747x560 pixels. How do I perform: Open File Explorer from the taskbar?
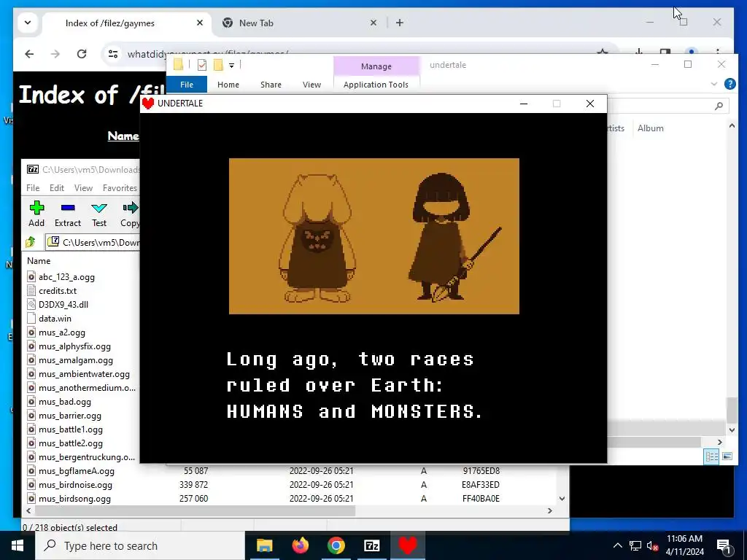click(x=264, y=545)
